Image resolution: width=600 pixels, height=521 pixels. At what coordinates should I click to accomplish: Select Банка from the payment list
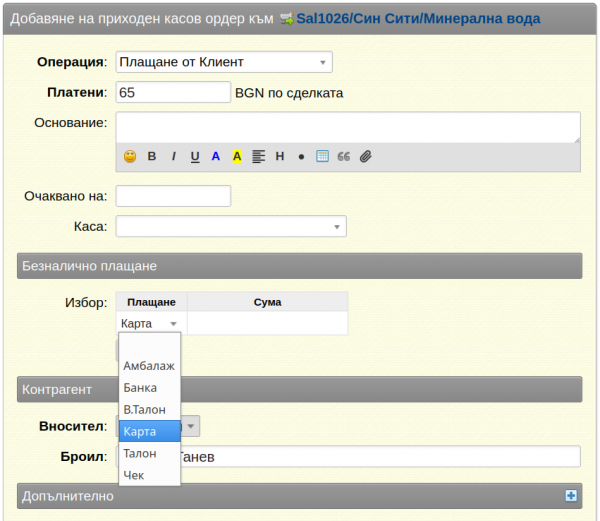pyautogui.click(x=150, y=387)
